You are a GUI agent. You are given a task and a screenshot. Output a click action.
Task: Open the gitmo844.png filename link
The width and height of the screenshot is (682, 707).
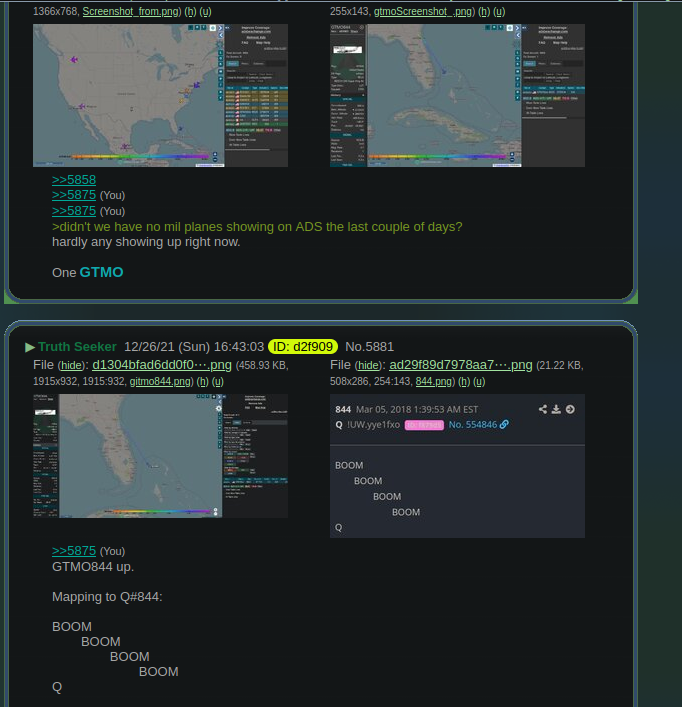[x=160, y=381]
